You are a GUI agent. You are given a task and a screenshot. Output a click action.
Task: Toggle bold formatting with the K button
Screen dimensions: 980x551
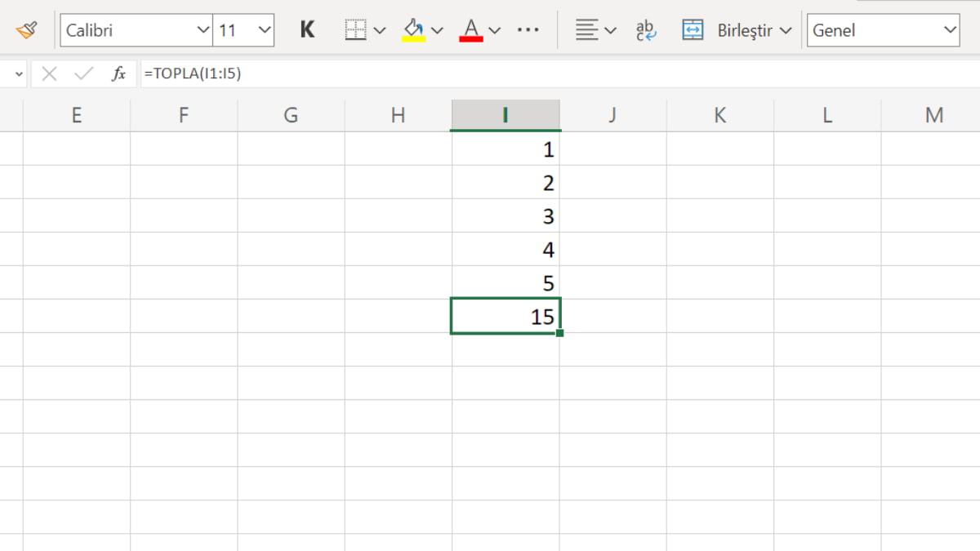click(x=307, y=30)
